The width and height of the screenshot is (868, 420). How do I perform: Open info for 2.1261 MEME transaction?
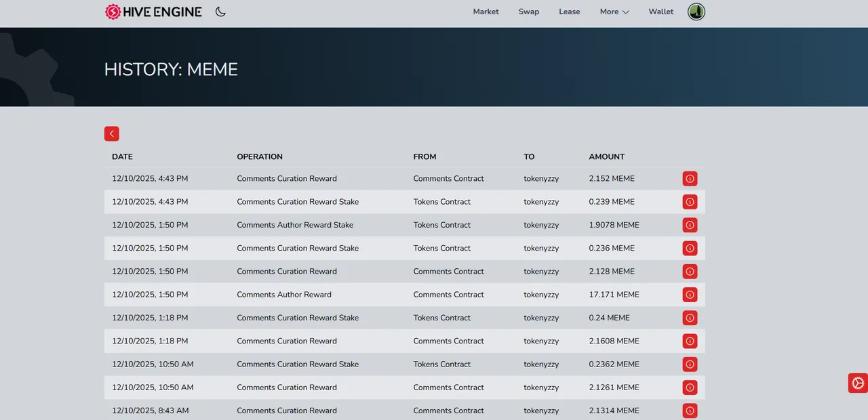coord(690,387)
